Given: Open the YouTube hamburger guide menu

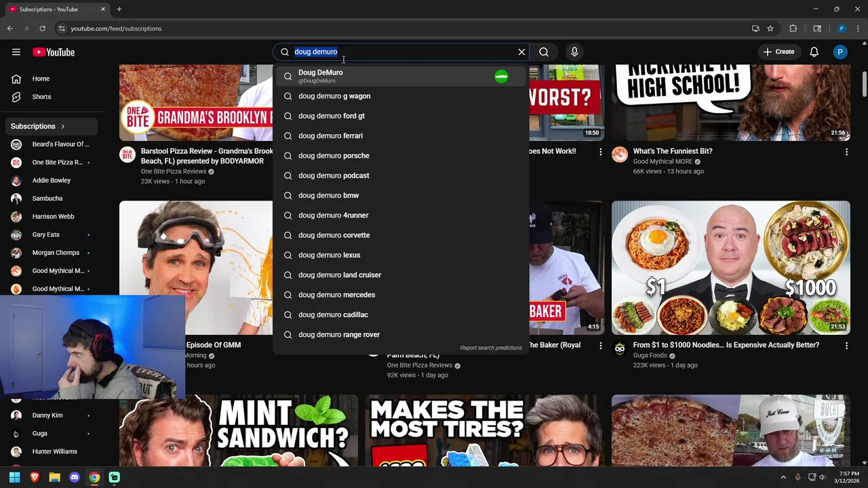Looking at the screenshot, I should pos(16,52).
